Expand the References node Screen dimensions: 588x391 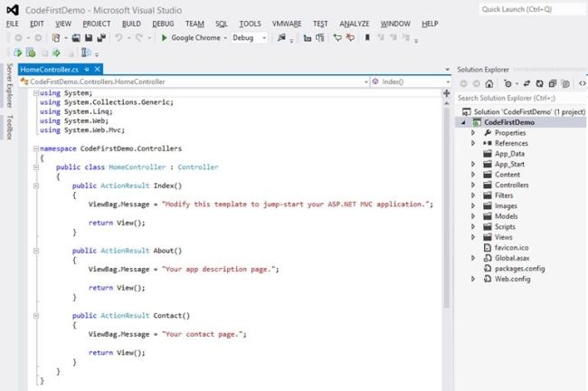tap(473, 143)
